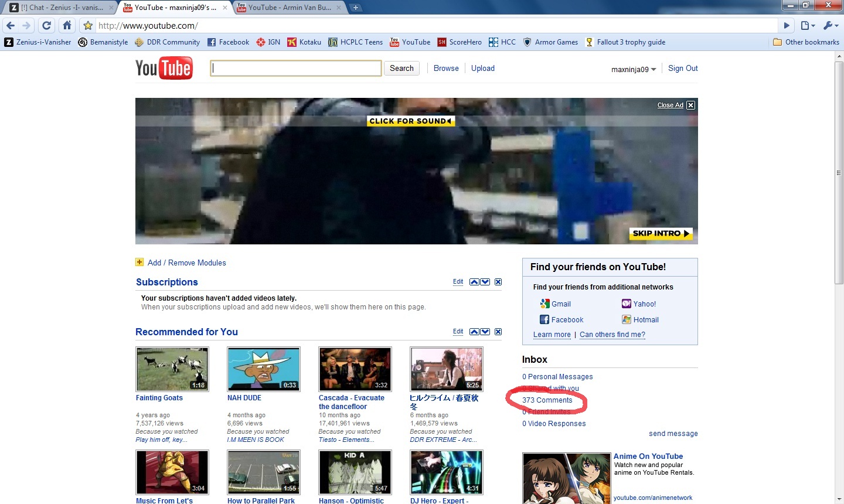Close the ad with the Close Ad X

pos(690,105)
